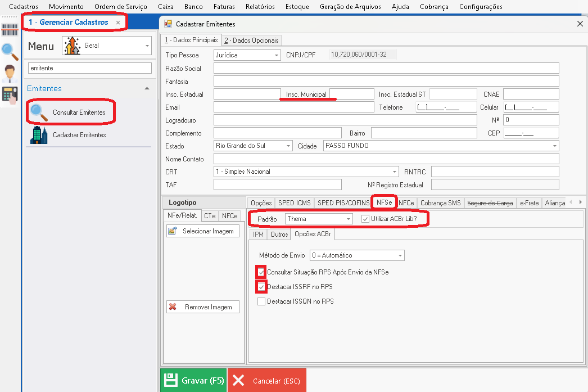
Task: Switch to Outros sub-tab
Action: [x=279, y=235]
